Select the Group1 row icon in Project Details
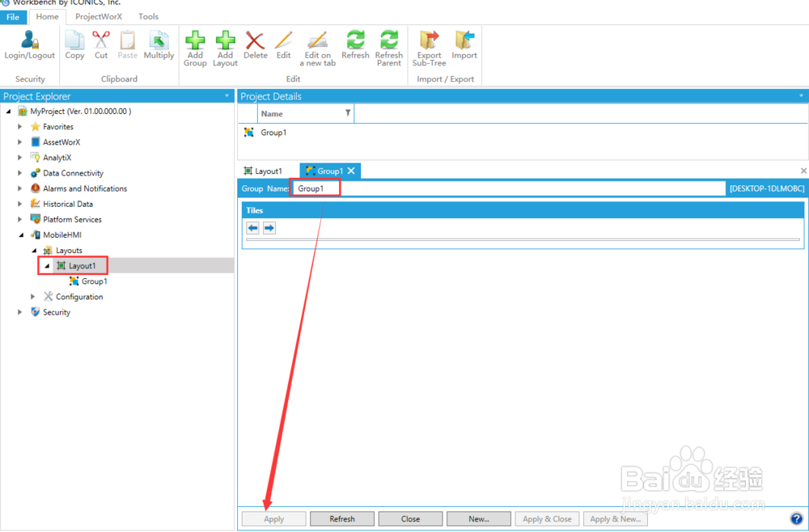The image size is (809, 532). pyautogui.click(x=248, y=133)
